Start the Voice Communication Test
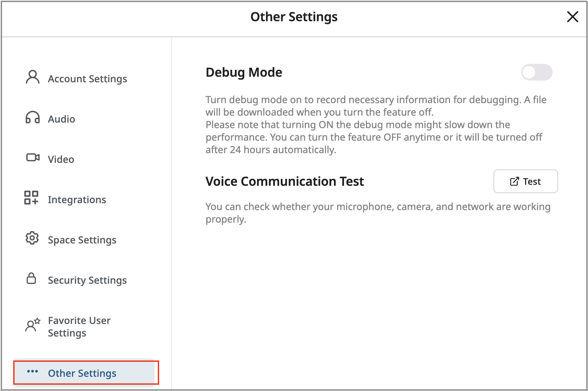This screenshot has width=588, height=391. pyautogui.click(x=525, y=181)
